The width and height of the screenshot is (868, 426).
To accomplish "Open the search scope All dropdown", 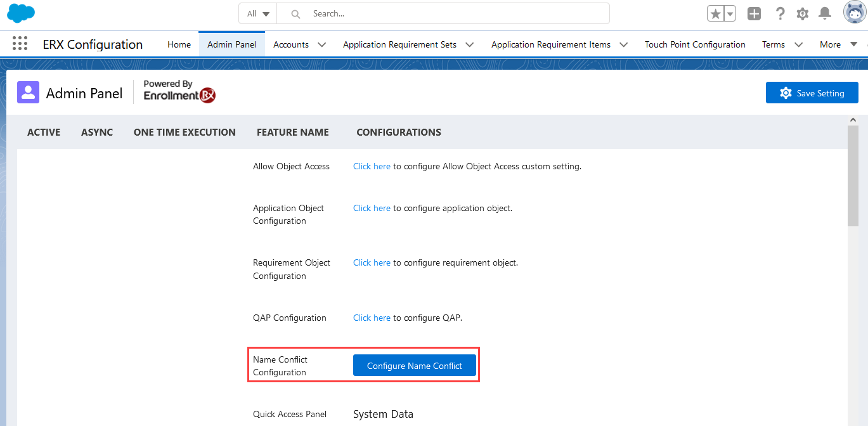I will [258, 13].
